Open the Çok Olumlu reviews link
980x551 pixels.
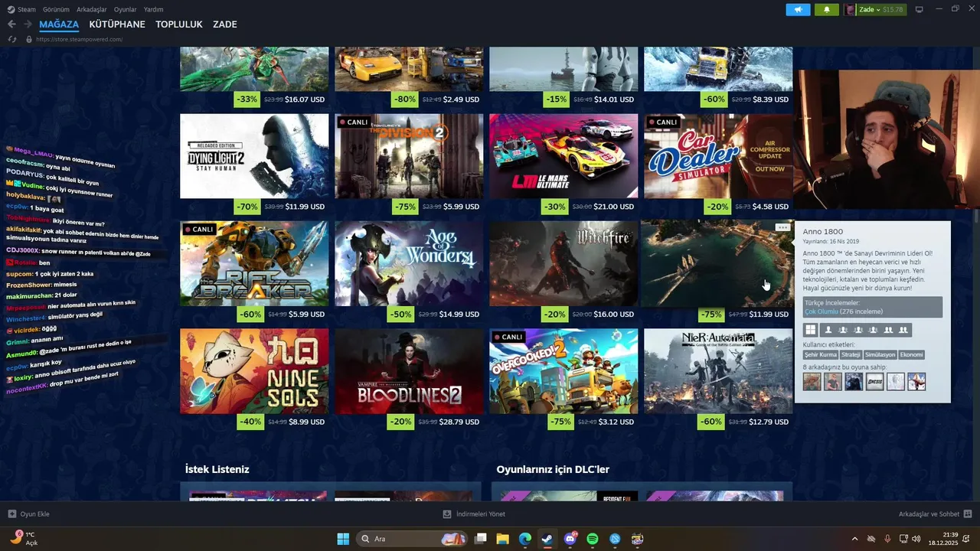click(821, 311)
